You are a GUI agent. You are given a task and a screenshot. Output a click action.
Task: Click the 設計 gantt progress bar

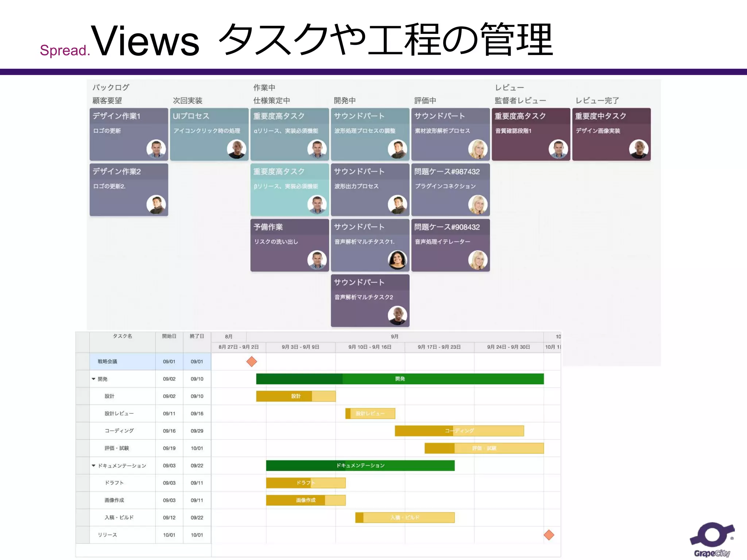coord(296,396)
